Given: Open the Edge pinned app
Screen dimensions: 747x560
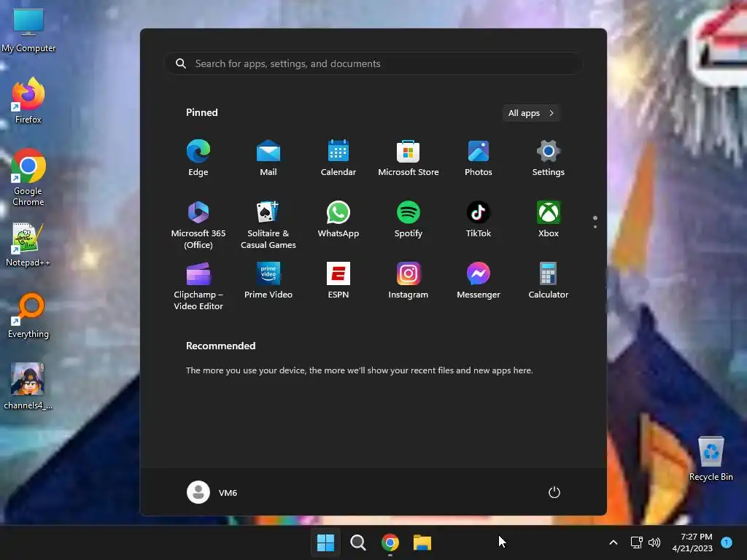Looking at the screenshot, I should (198, 158).
